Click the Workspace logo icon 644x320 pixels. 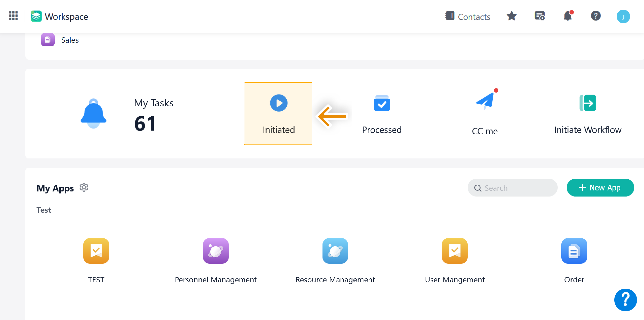pos(36,16)
